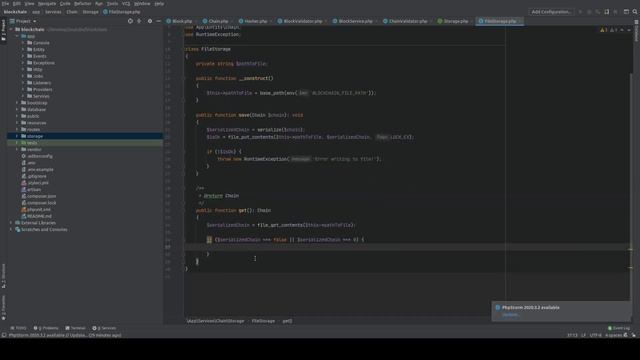Expand the Console folder

(23, 42)
